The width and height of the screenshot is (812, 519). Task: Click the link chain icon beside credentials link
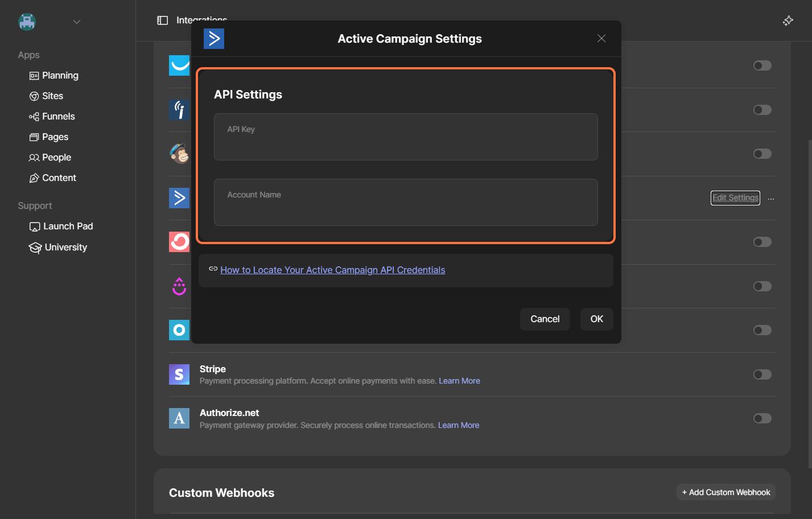213,269
